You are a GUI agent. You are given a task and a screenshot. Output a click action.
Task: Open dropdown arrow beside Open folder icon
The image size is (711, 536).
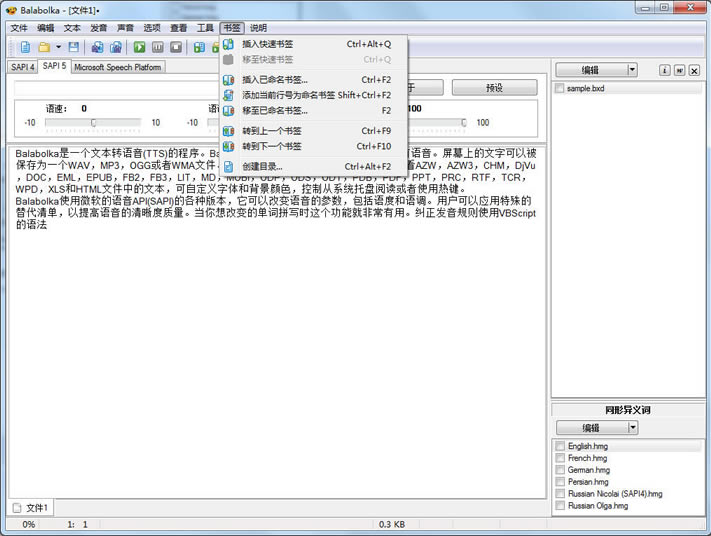pos(58,47)
